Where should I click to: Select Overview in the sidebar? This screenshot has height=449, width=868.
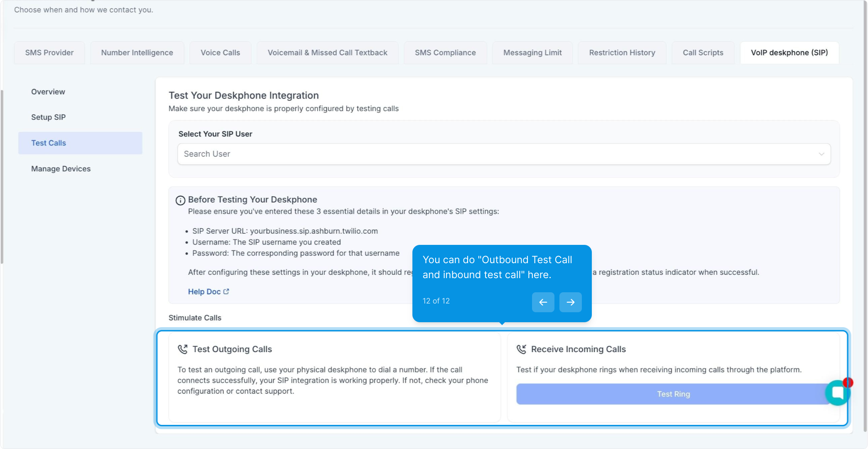point(48,92)
